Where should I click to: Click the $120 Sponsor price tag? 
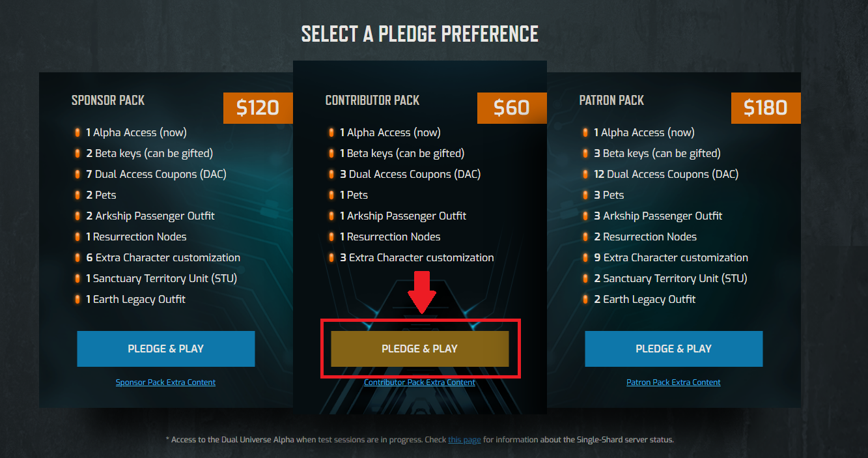point(258,107)
